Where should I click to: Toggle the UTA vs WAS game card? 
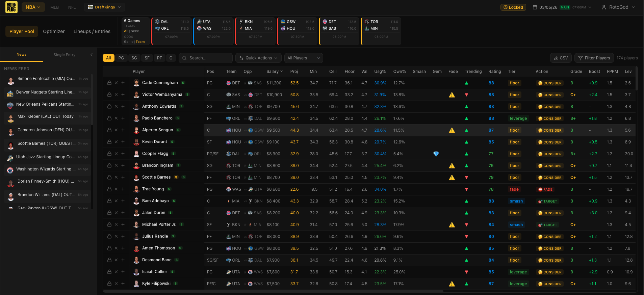pos(213,31)
